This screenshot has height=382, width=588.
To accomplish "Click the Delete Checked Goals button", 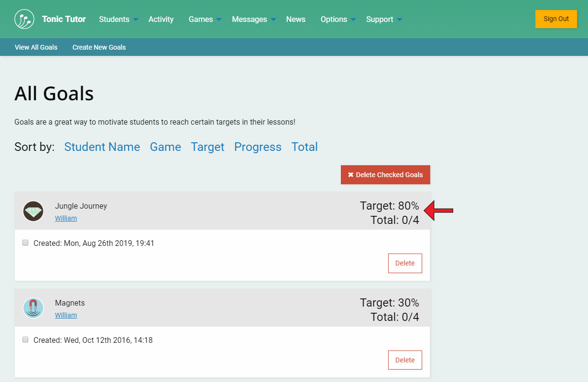I will [385, 175].
